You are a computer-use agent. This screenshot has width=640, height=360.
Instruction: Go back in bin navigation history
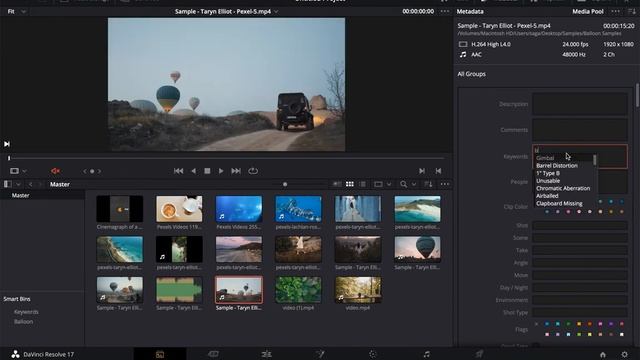point(30,184)
